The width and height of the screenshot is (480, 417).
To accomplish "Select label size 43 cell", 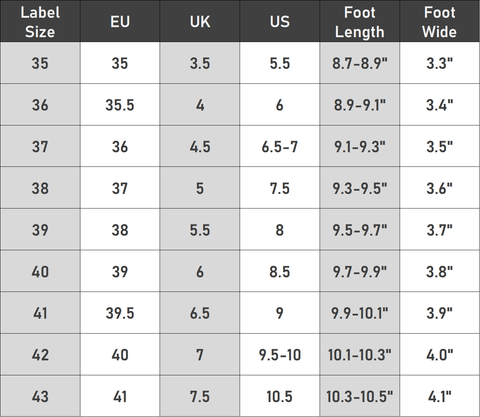I will (x=40, y=396).
